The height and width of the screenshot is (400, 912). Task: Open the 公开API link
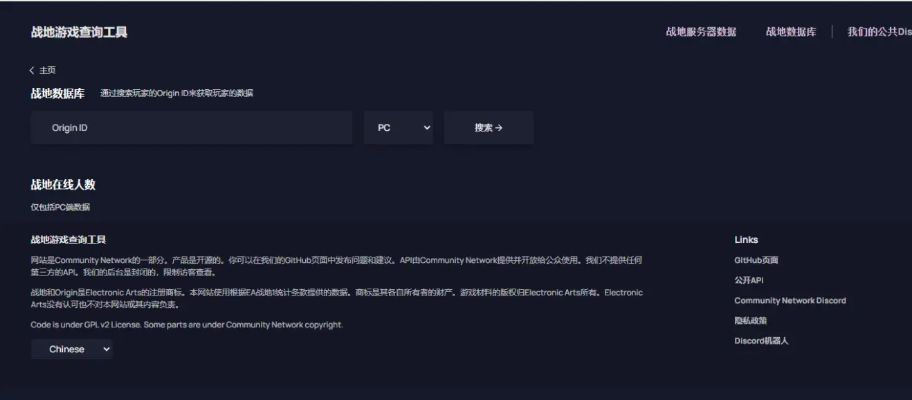coord(749,280)
